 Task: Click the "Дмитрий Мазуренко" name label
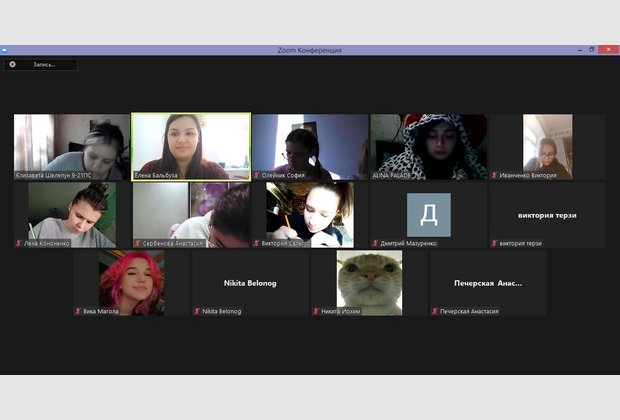[x=408, y=243]
